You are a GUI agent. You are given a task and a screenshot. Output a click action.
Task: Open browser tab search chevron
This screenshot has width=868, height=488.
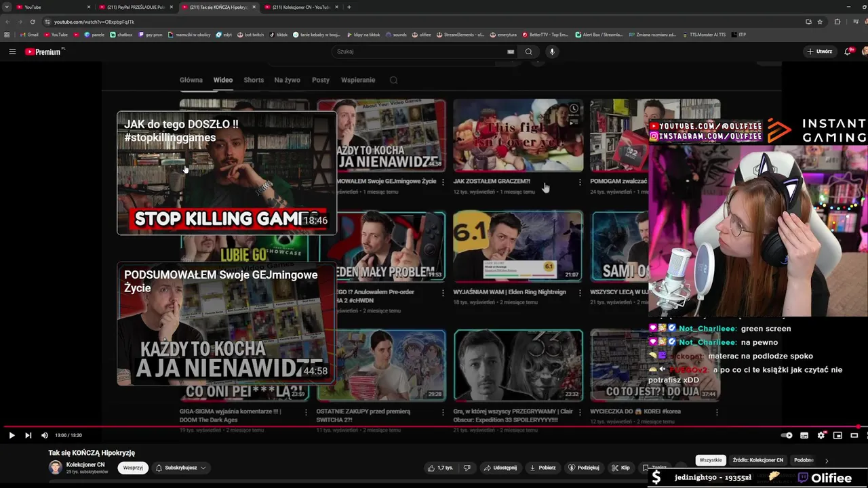tap(7, 7)
